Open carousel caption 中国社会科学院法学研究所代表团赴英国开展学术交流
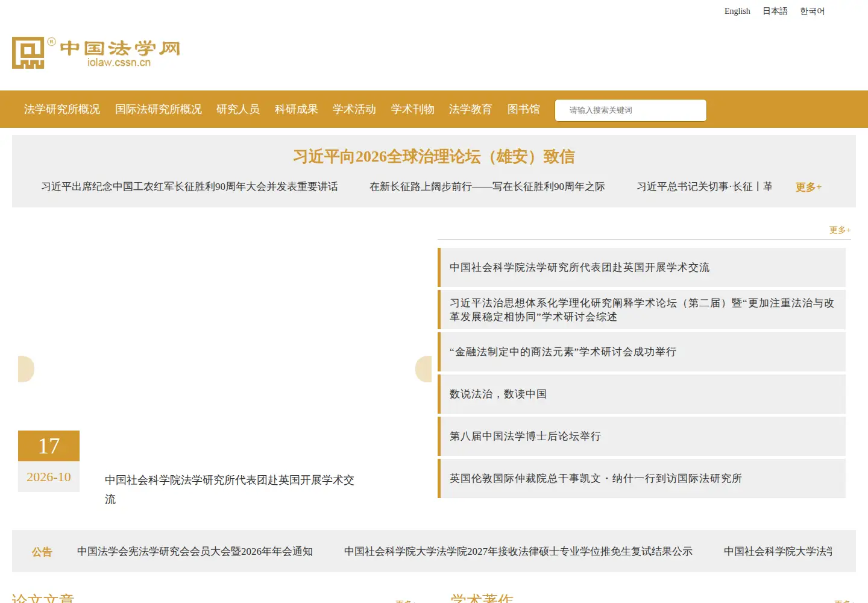Viewport: 868px width, 603px height. pyautogui.click(x=230, y=490)
